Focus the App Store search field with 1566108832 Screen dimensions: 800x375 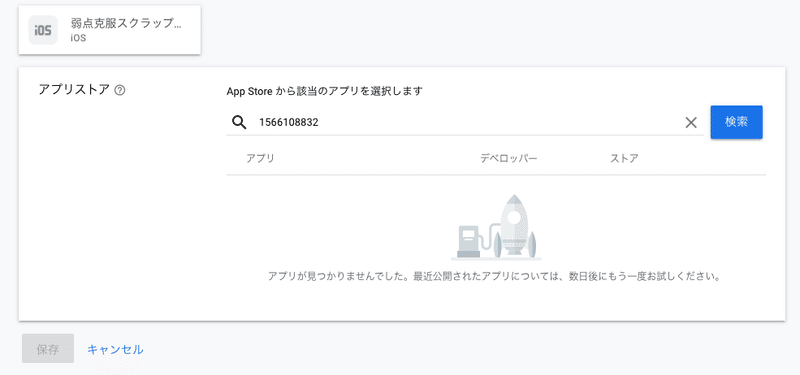tap(464, 122)
